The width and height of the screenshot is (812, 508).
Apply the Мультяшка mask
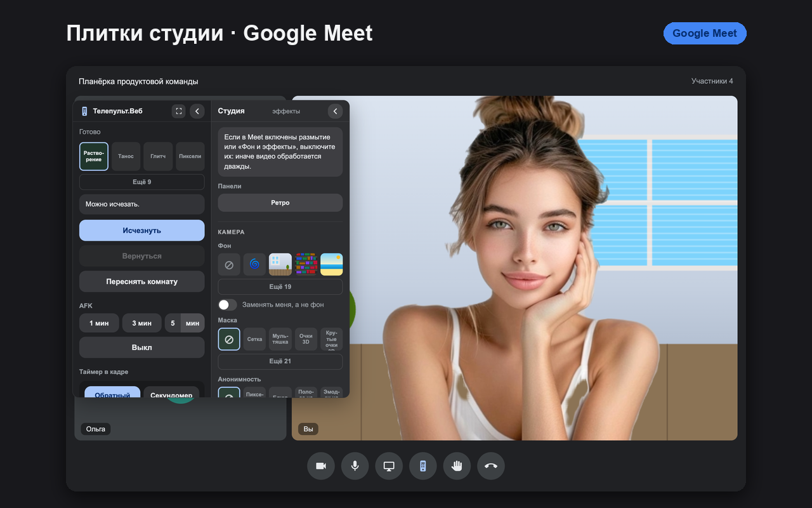280,339
